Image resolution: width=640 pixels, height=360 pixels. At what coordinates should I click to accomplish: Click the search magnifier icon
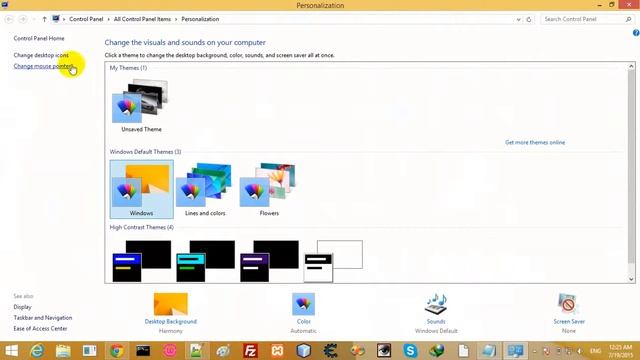click(x=629, y=19)
